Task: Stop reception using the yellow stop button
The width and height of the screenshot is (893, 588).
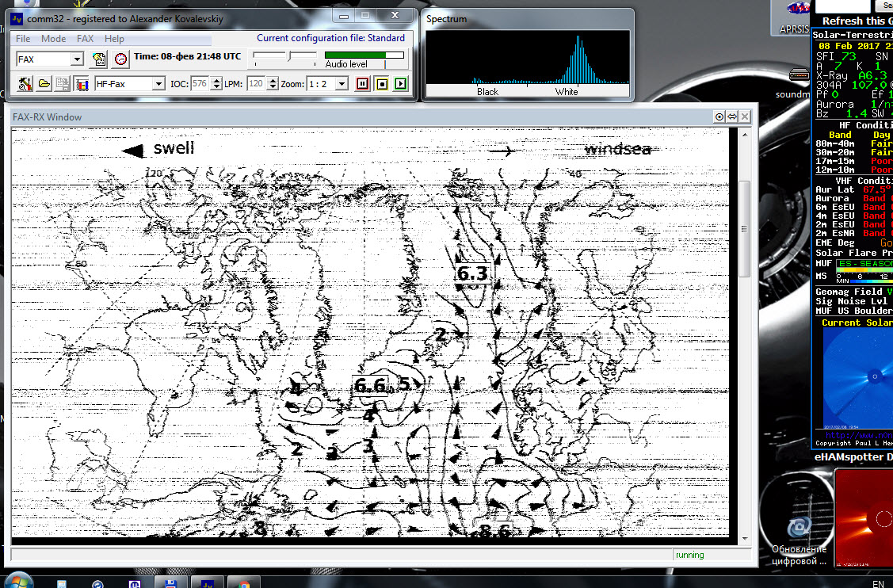Action: 381,83
